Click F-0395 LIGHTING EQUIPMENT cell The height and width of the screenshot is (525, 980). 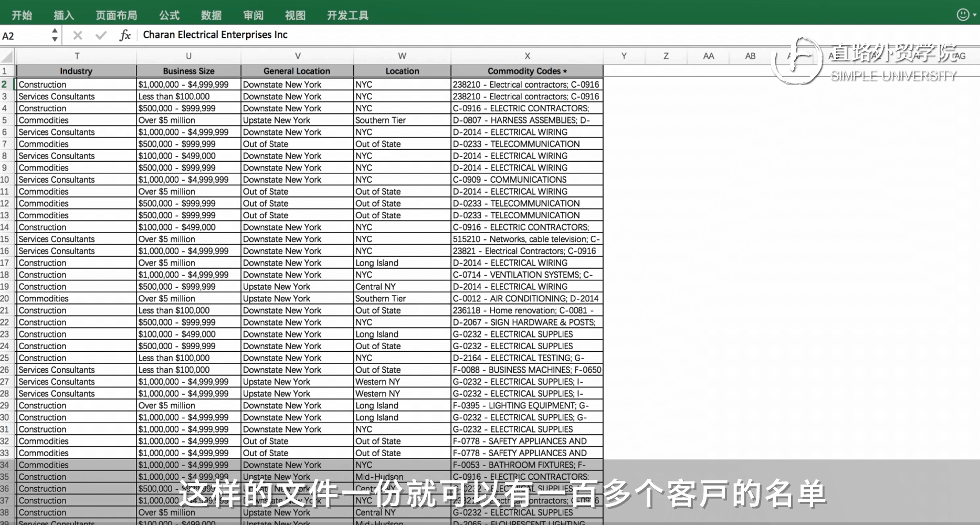click(527, 405)
